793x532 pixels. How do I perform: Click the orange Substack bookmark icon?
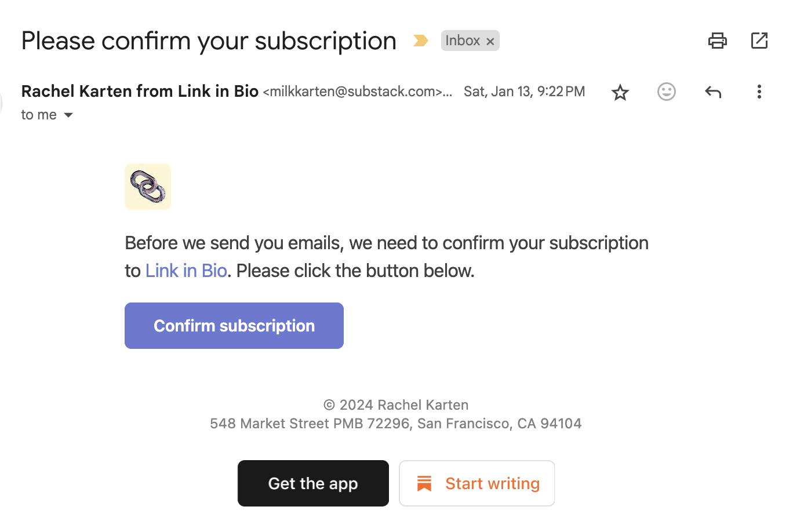pyautogui.click(x=424, y=483)
